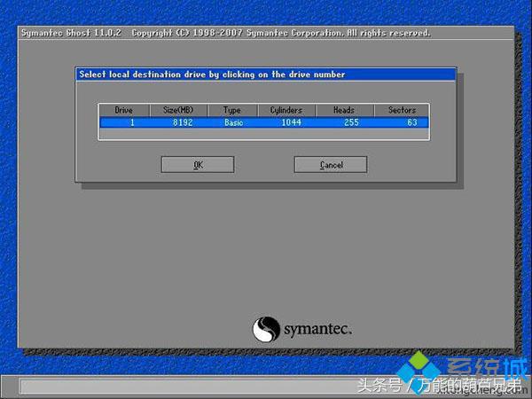Click the Type column header
Image resolution: width=532 pixels, height=399 pixels.
click(232, 110)
